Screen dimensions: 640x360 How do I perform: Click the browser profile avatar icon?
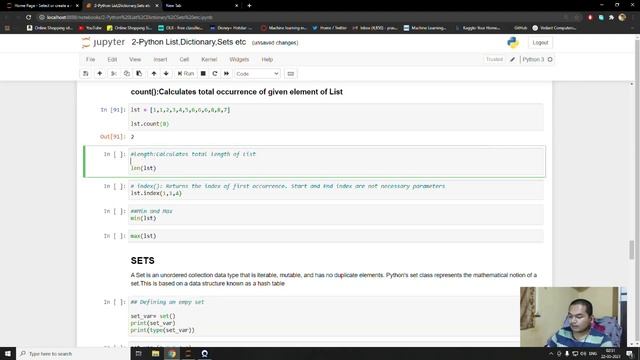pos(622,17)
